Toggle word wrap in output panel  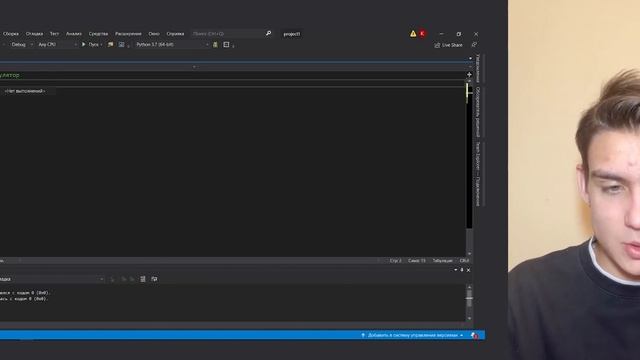click(x=154, y=279)
